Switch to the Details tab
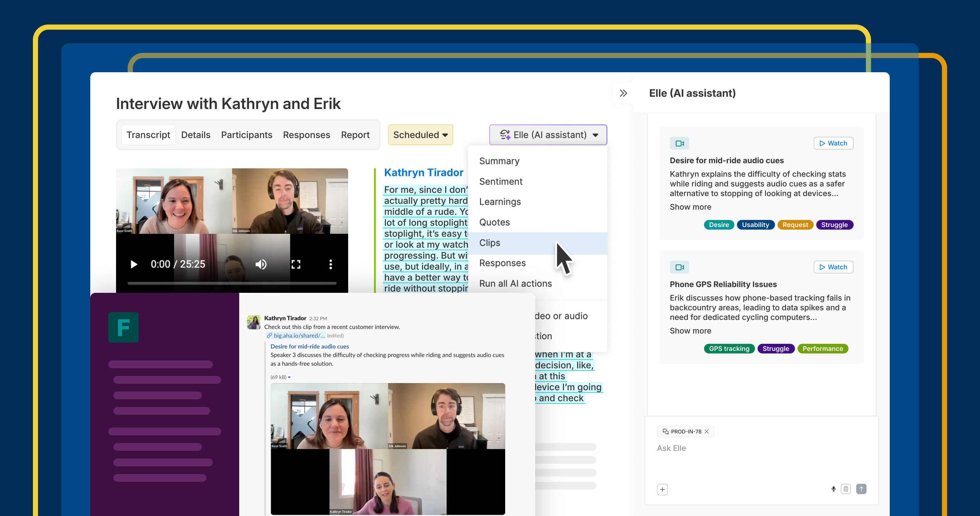Viewport: 980px width, 516px height. coord(196,135)
